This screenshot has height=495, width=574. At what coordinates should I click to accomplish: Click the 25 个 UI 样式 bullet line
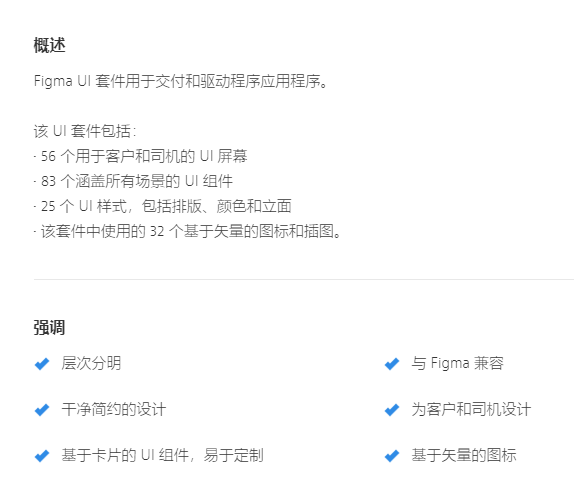pos(163,206)
